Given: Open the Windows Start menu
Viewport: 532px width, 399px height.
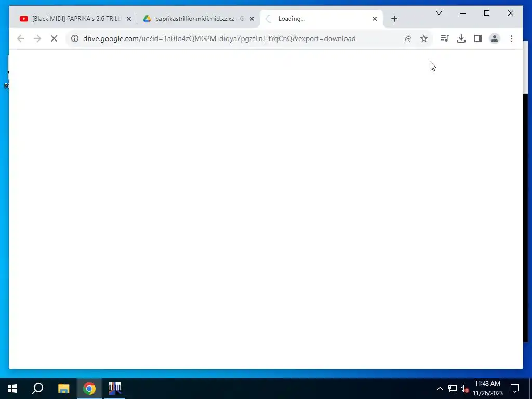Looking at the screenshot, I should tap(12, 389).
